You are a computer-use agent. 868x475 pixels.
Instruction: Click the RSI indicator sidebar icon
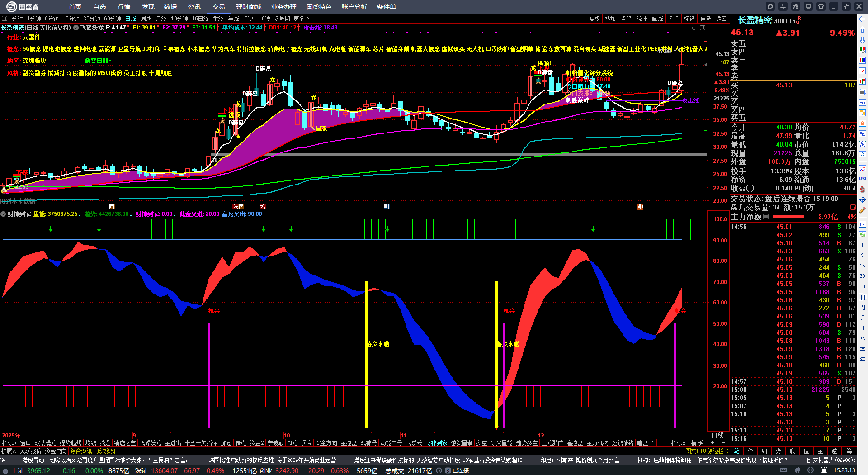[863, 179]
